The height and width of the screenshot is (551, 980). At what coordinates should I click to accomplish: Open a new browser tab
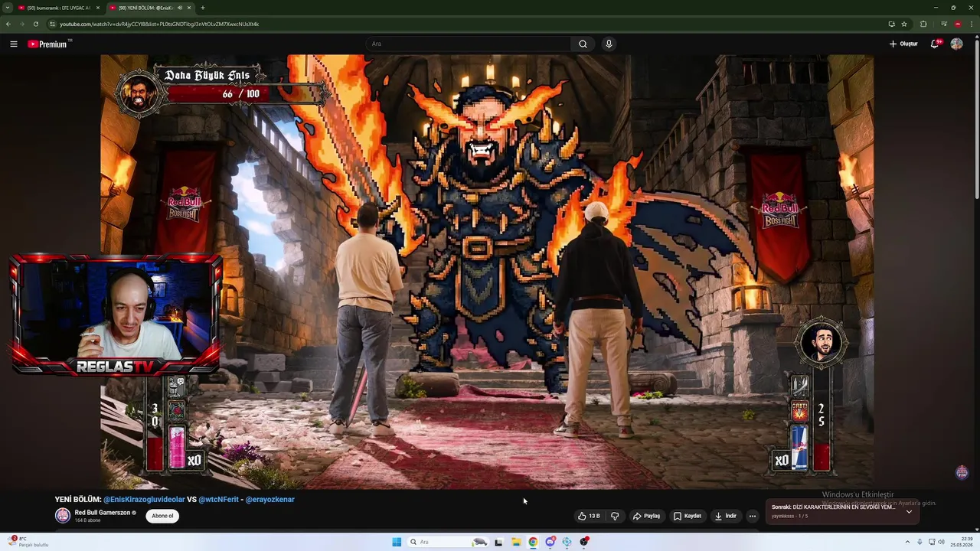pyautogui.click(x=202, y=8)
